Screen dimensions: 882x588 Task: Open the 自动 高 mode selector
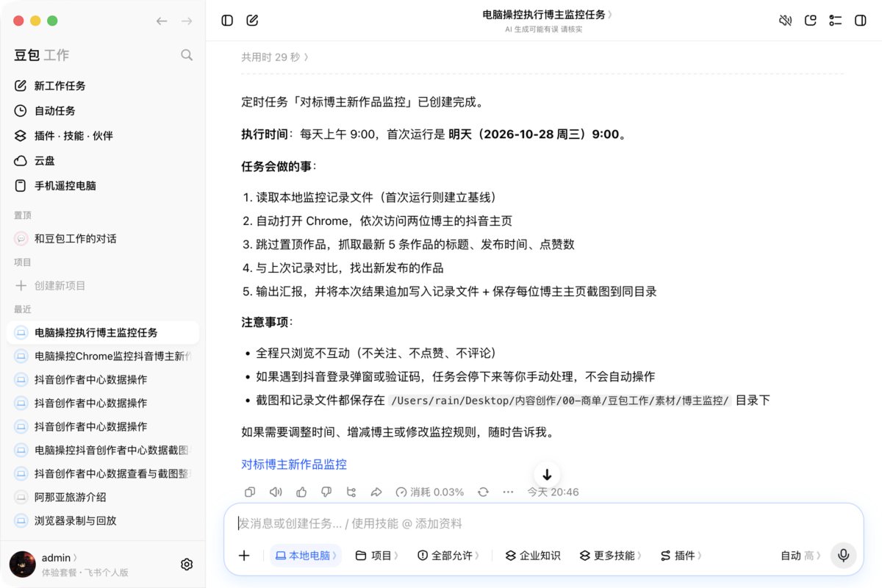[x=801, y=556]
